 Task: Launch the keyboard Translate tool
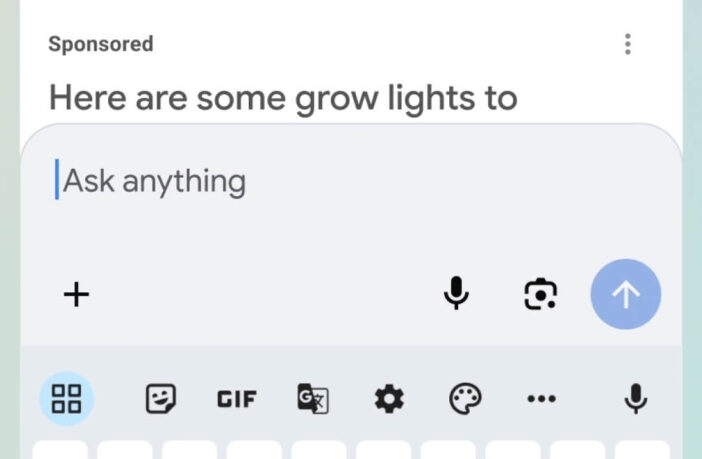pyautogui.click(x=313, y=399)
